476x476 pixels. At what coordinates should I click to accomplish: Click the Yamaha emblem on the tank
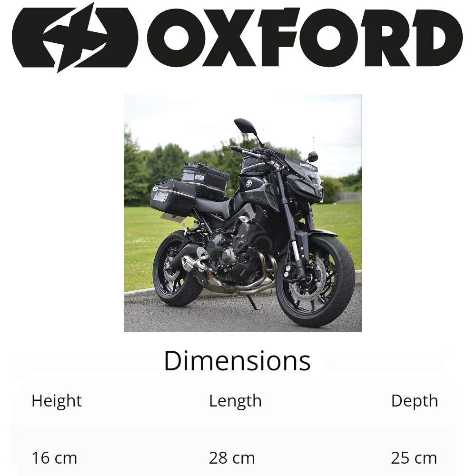tap(249, 184)
